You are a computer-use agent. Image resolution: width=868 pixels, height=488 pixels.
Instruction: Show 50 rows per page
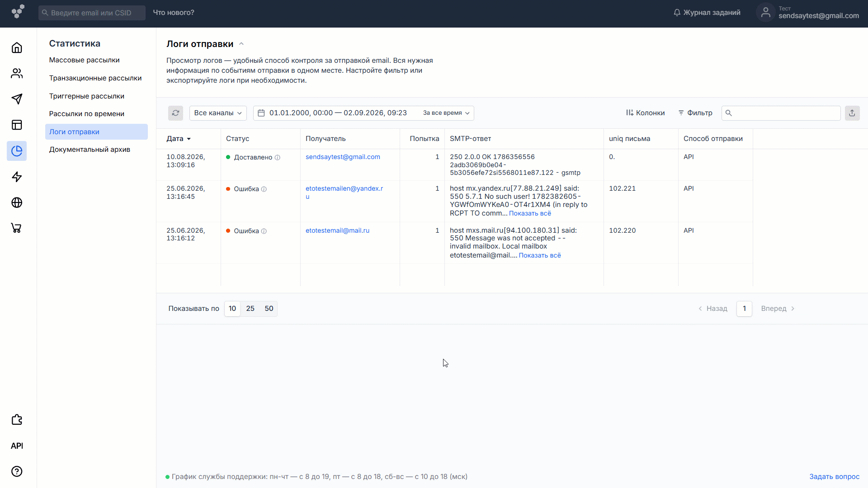(269, 309)
